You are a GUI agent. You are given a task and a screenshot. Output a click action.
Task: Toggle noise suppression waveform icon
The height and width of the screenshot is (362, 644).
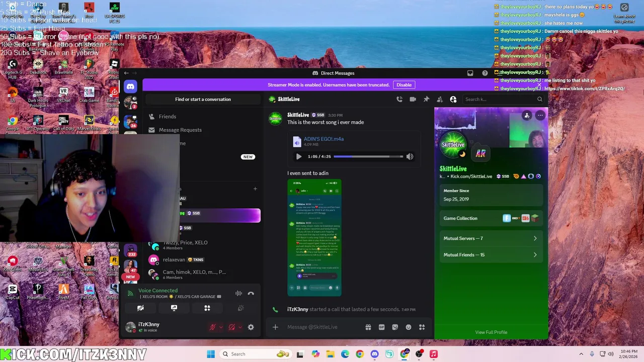(238, 294)
